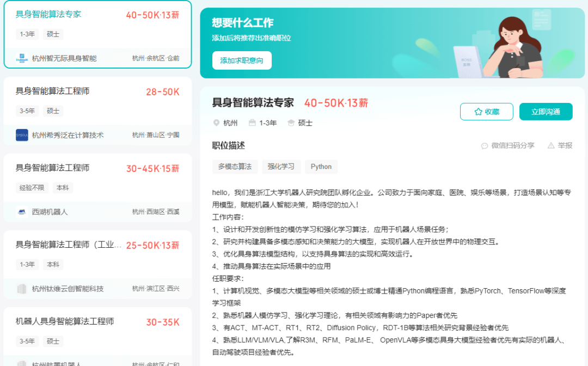Click the warning triangle icon beside 举报
The height and width of the screenshot is (366, 588).
pyautogui.click(x=551, y=146)
